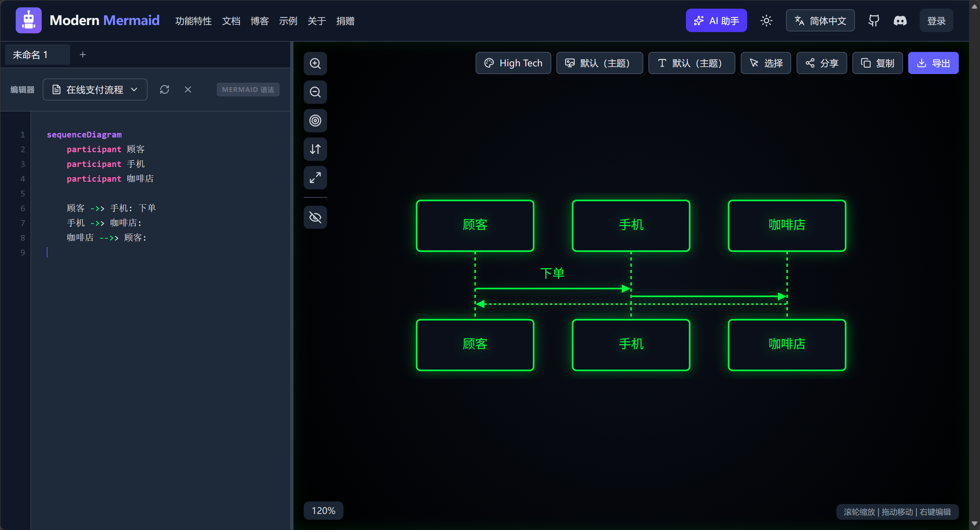This screenshot has width=980, height=530.
Task: Click the X clear icon in editor toolbar
Action: tap(188, 90)
